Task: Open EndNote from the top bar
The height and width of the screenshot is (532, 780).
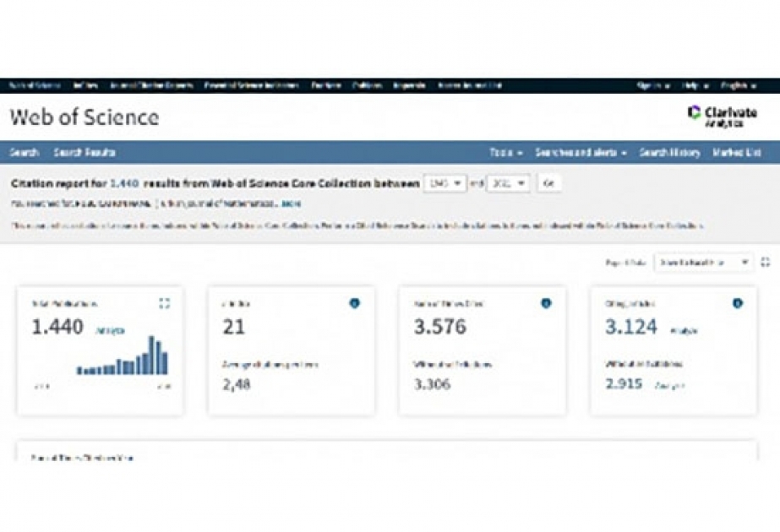Action: [x=326, y=85]
